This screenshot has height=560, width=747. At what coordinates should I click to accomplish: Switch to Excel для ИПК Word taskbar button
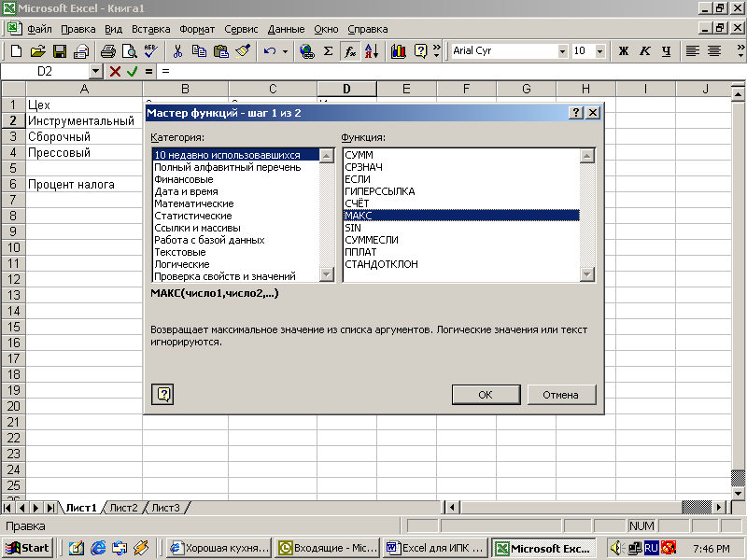pyautogui.click(x=436, y=548)
